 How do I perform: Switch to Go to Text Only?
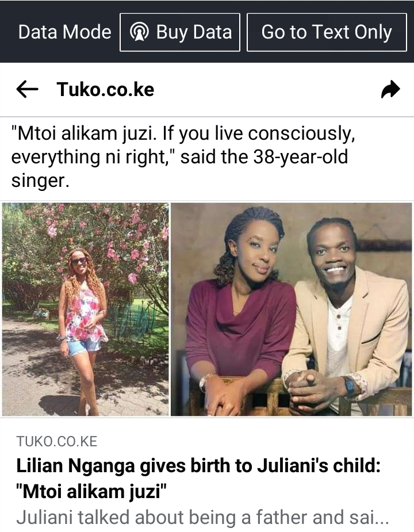[327, 32]
